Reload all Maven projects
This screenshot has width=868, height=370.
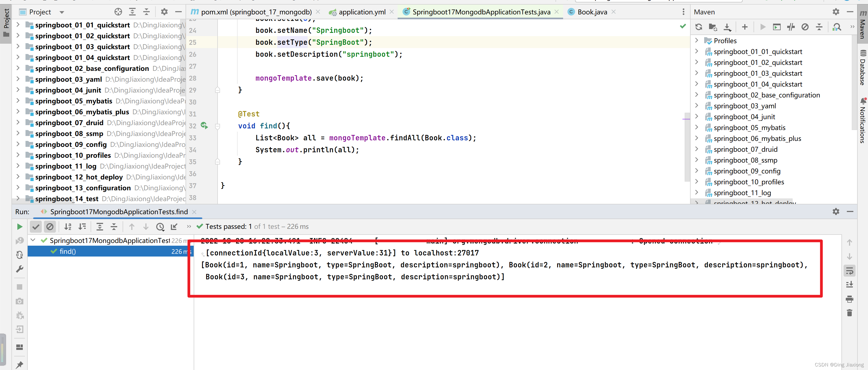click(699, 27)
